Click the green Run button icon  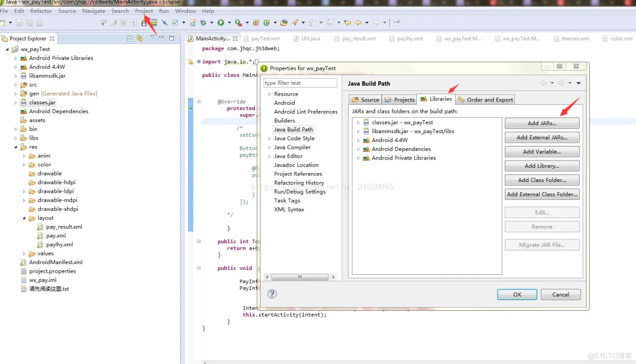221,23
